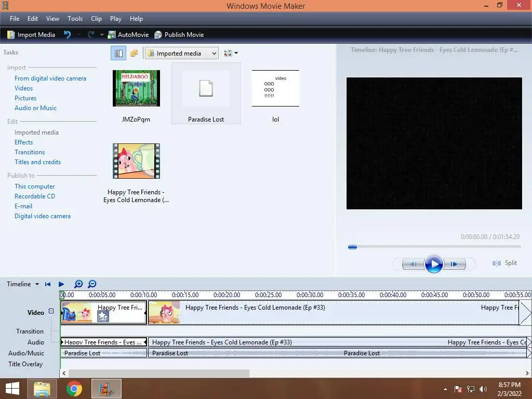Open the Play menu
The image size is (532, 399).
[x=116, y=19]
